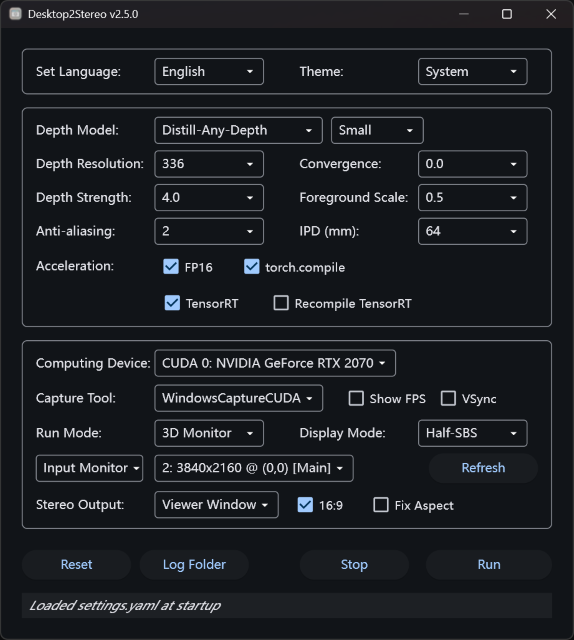
Task: Open the Computing Device dropdown CUDA 0
Action: [275, 363]
